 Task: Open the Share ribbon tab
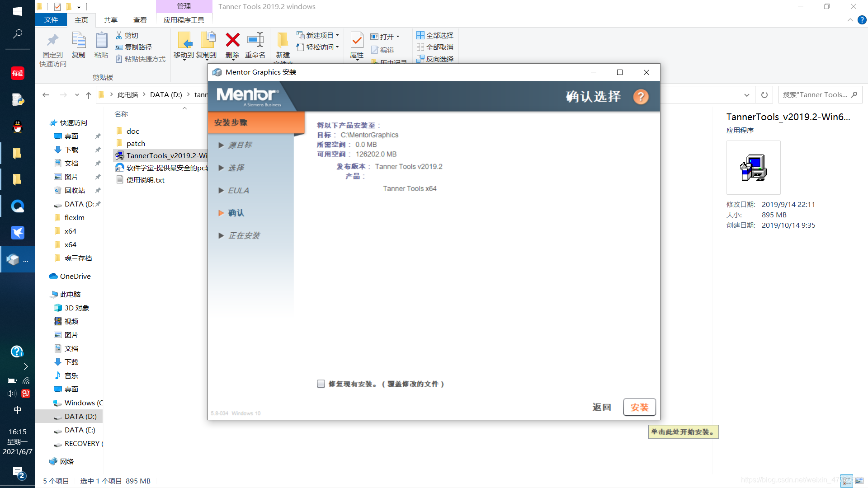click(110, 20)
